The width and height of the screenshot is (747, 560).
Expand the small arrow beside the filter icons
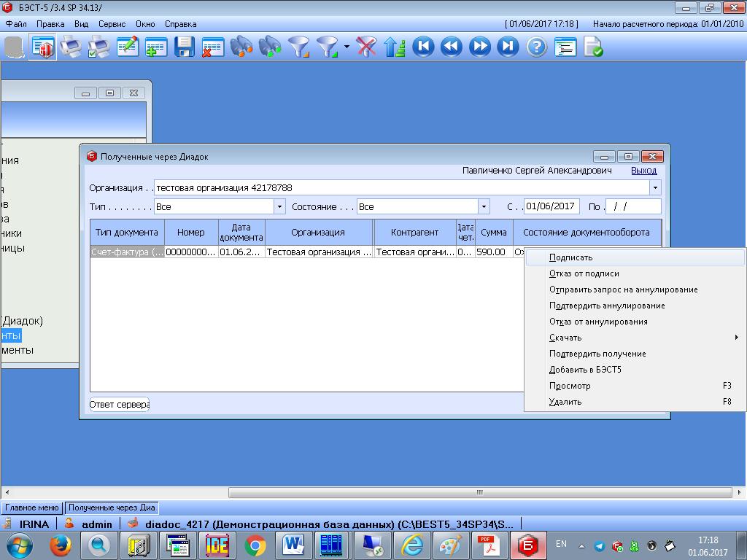347,47
